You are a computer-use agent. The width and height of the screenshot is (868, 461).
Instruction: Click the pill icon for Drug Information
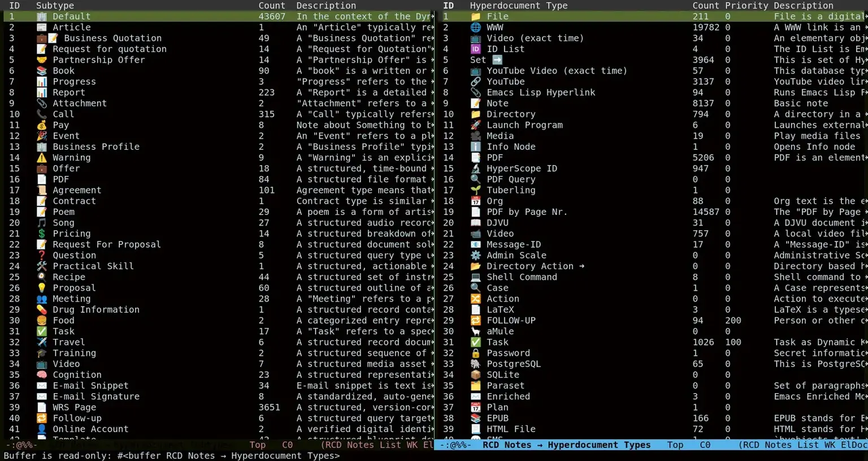click(x=41, y=310)
